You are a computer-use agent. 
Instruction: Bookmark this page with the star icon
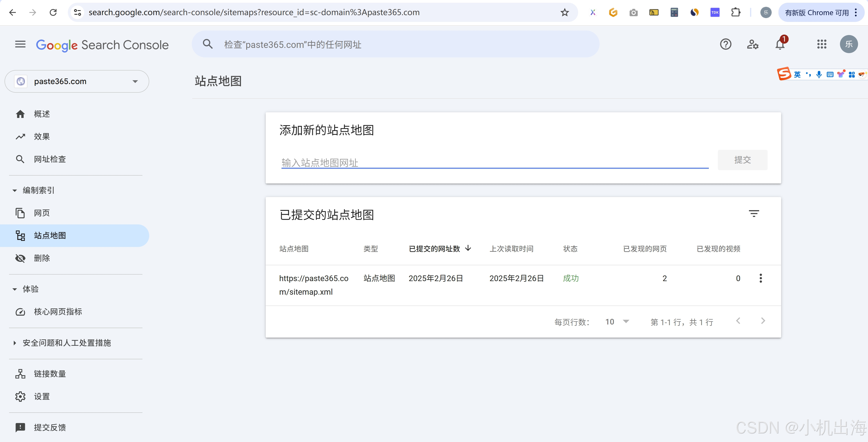tap(565, 12)
